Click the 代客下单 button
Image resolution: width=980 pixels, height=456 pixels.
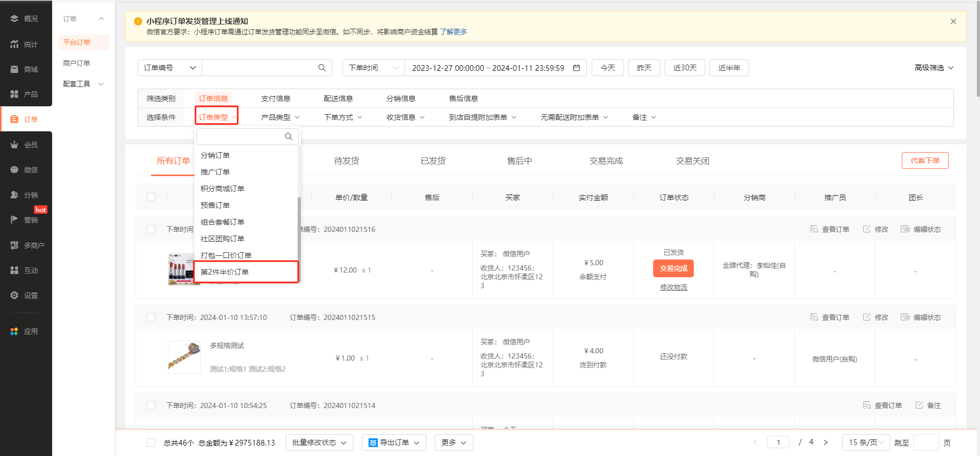pyautogui.click(x=925, y=161)
